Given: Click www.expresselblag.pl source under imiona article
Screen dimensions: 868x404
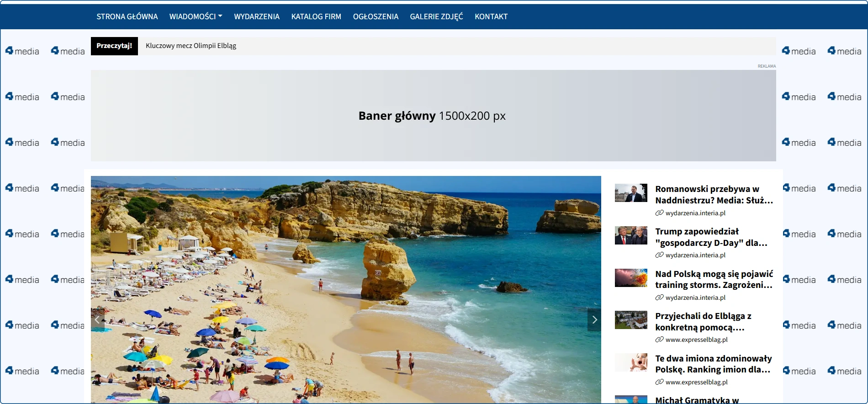Looking at the screenshot, I should [x=697, y=382].
